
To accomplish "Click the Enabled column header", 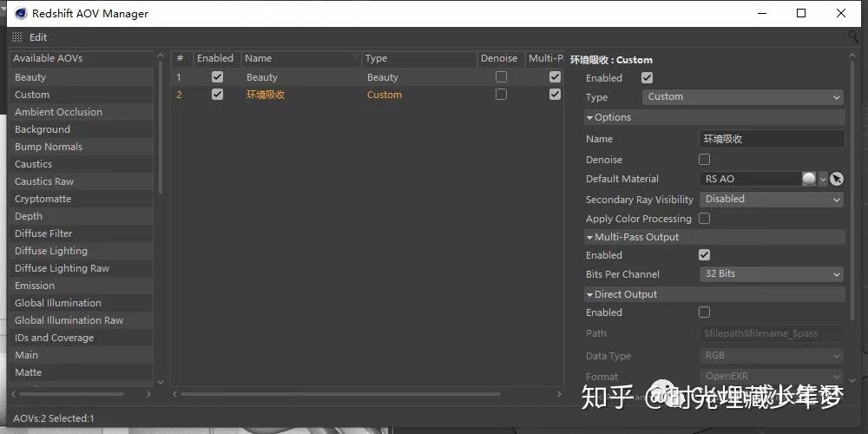I will [216, 58].
